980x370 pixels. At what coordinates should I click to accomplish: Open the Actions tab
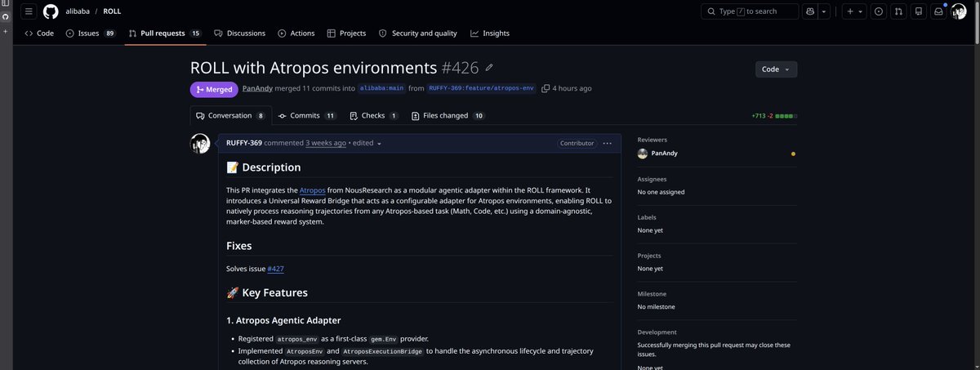[296, 33]
